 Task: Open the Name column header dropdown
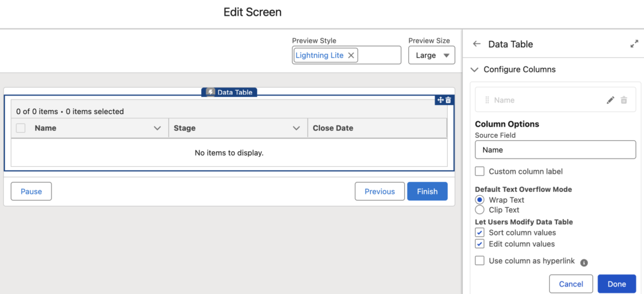157,128
